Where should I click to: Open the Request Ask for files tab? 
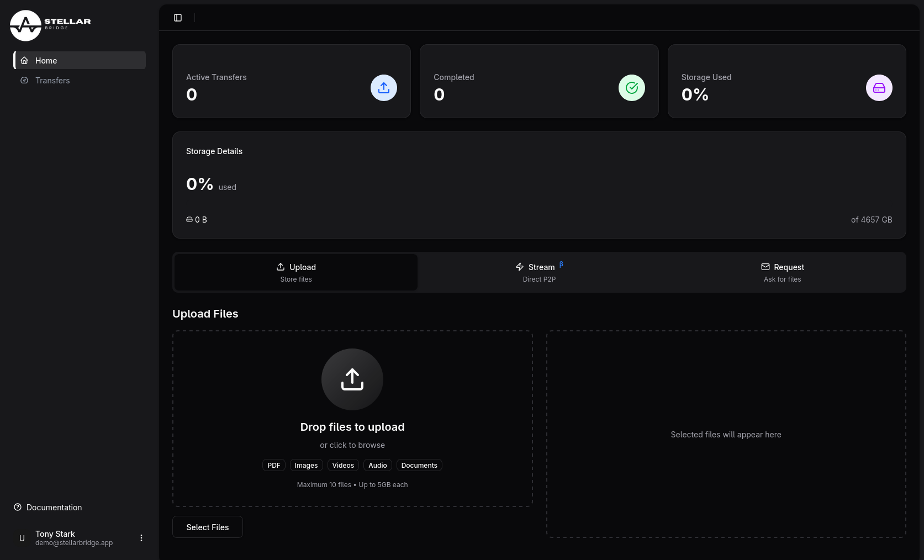782,272
